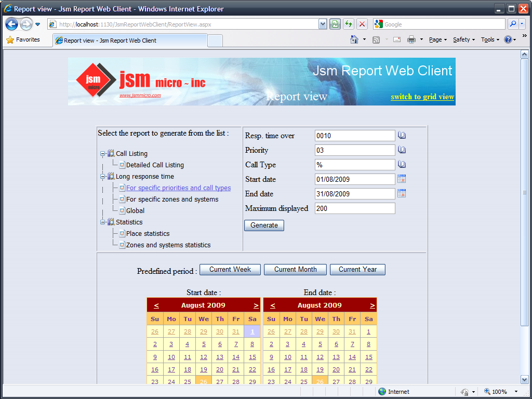The height and width of the screenshot is (399, 532).
Task: Open lookup book icon beside Priority field
Action: [x=402, y=150]
